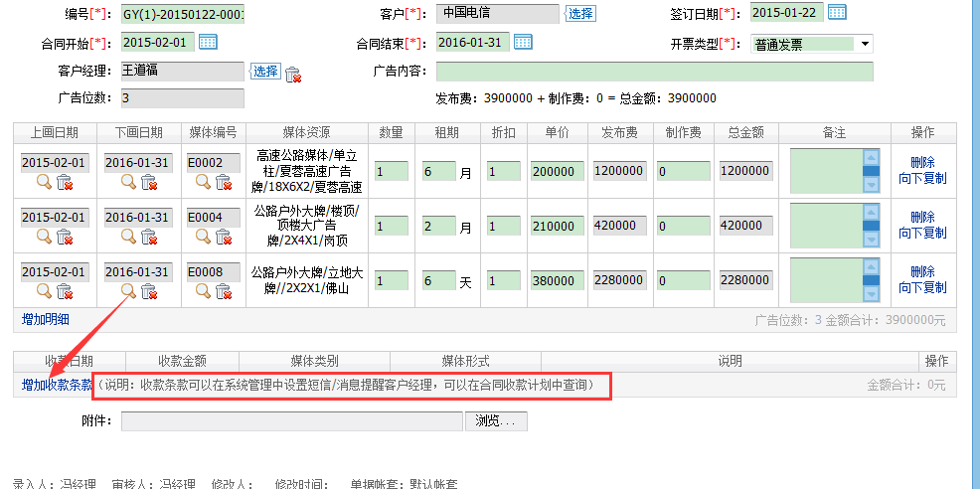980x489 pixels.
Task: Click trash icon under E0004 media code
Action: pos(224,236)
